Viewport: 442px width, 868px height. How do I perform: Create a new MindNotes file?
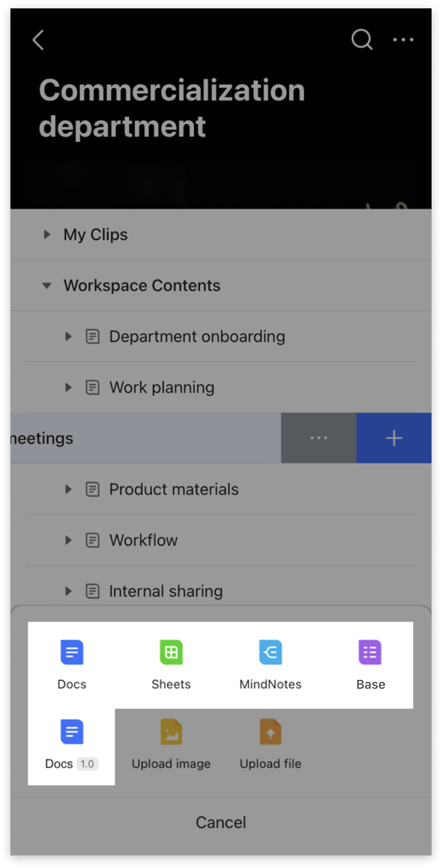click(x=271, y=663)
